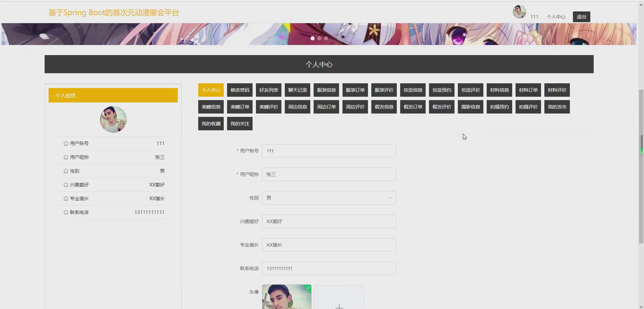Click the house icon beside 性别
The height and width of the screenshot is (309, 644).
point(66,171)
